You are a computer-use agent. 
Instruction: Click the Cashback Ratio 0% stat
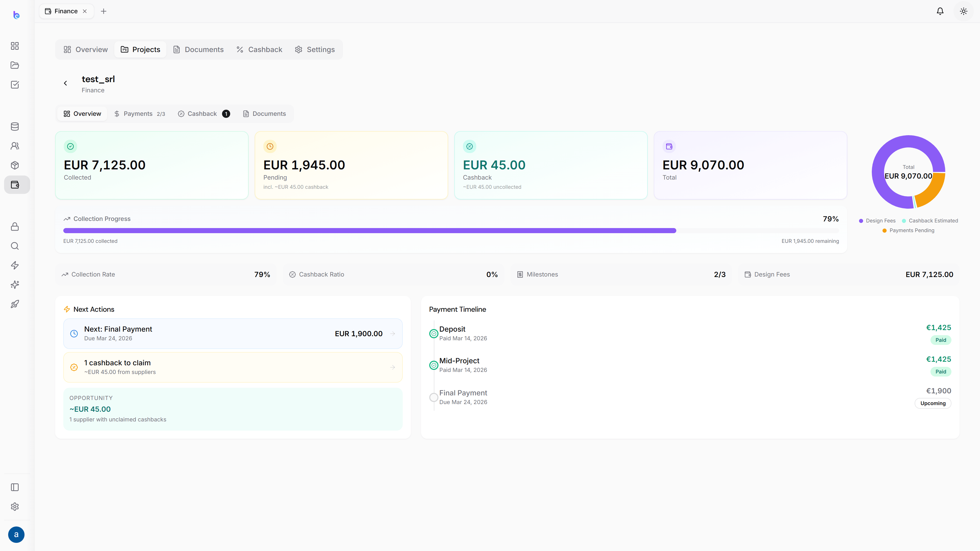(393, 274)
